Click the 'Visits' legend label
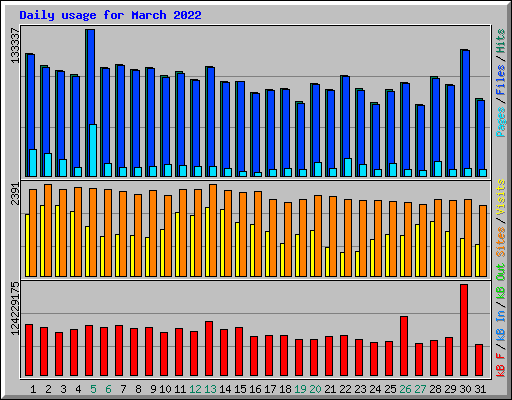512x400 pixels. tap(501, 197)
